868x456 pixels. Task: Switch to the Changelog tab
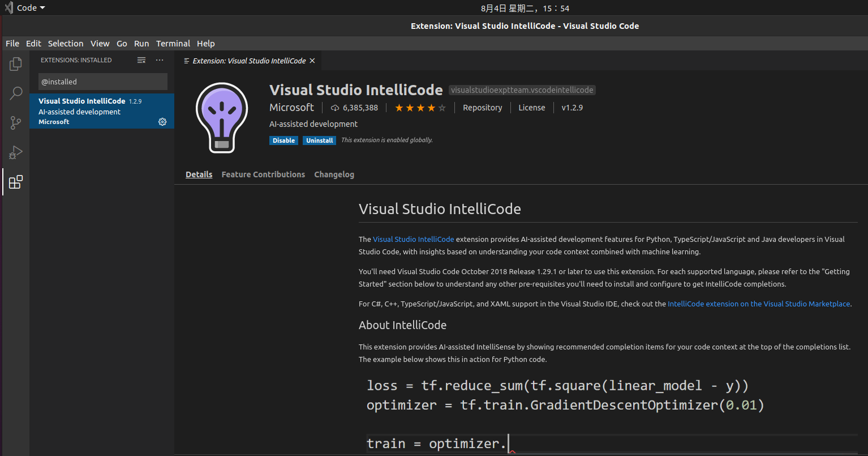(334, 174)
